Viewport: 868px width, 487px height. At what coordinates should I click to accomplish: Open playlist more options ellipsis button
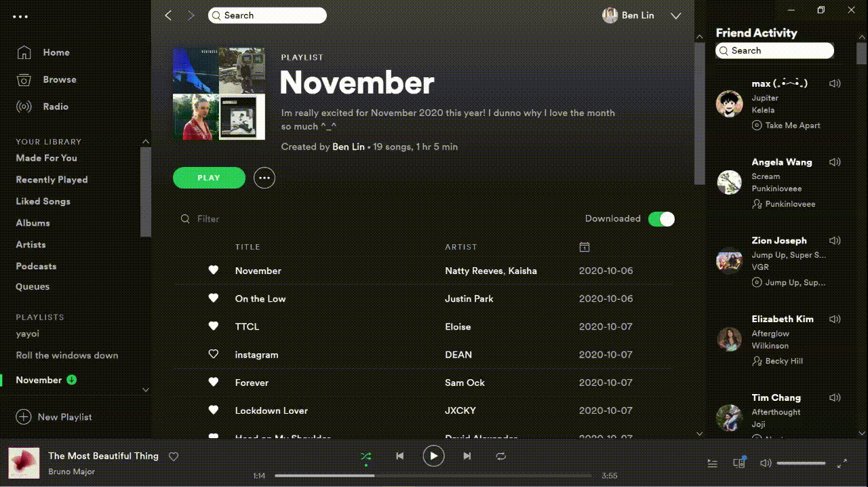264,178
